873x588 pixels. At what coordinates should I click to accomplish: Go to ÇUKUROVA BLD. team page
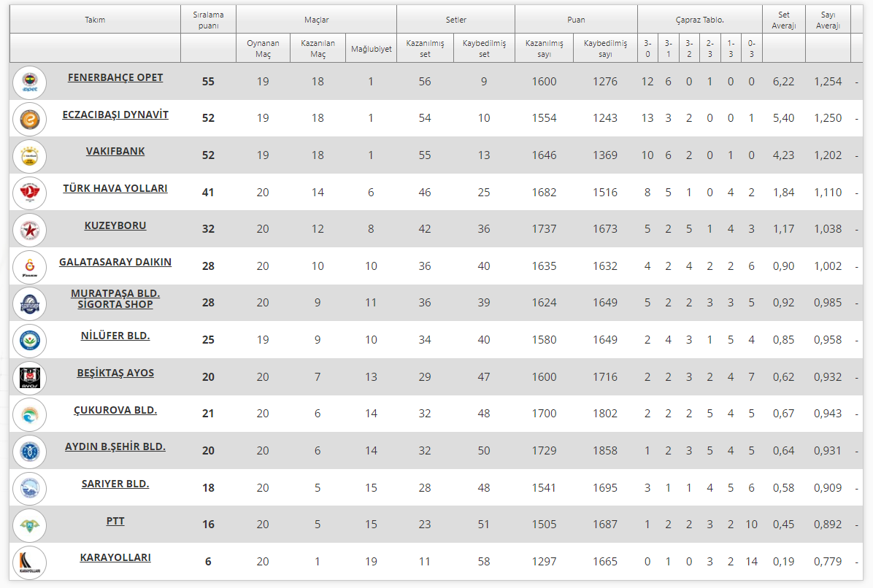(115, 410)
